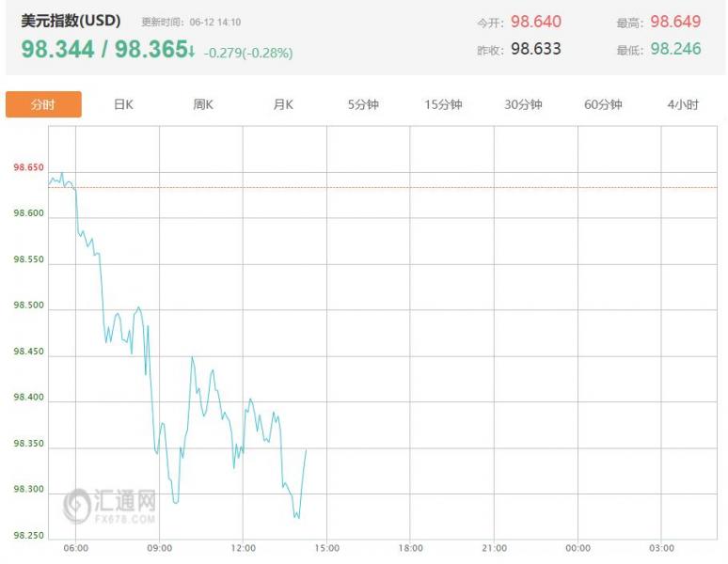Choose the 30分钟 interval tab
This screenshot has width=728, height=564.
523,104
